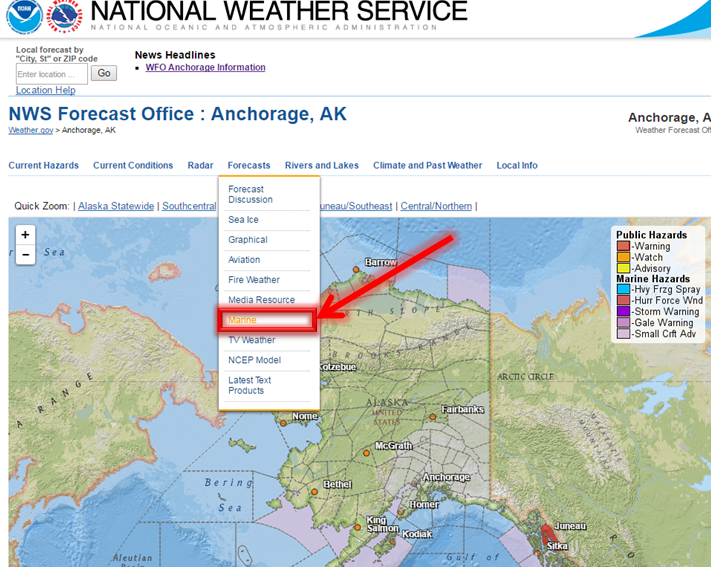Viewport: 711px width, 567px height.
Task: Click the Kodiak label on map
Action: (x=417, y=534)
